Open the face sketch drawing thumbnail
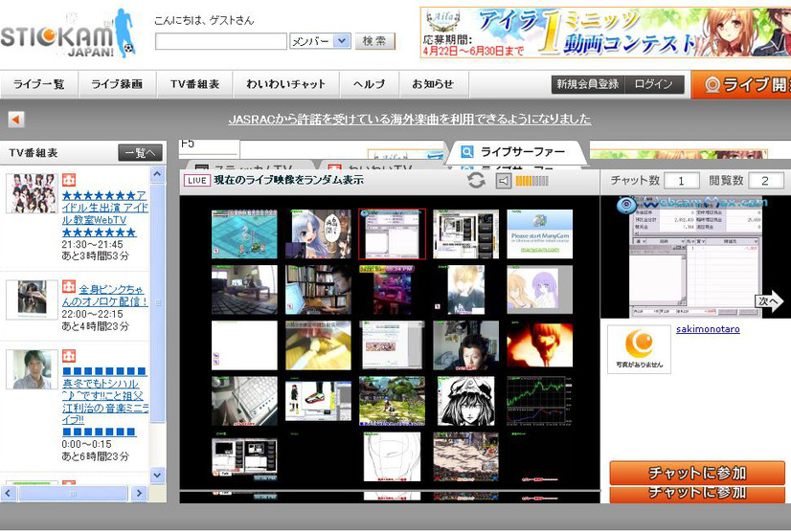The height and width of the screenshot is (532, 791). (x=392, y=456)
